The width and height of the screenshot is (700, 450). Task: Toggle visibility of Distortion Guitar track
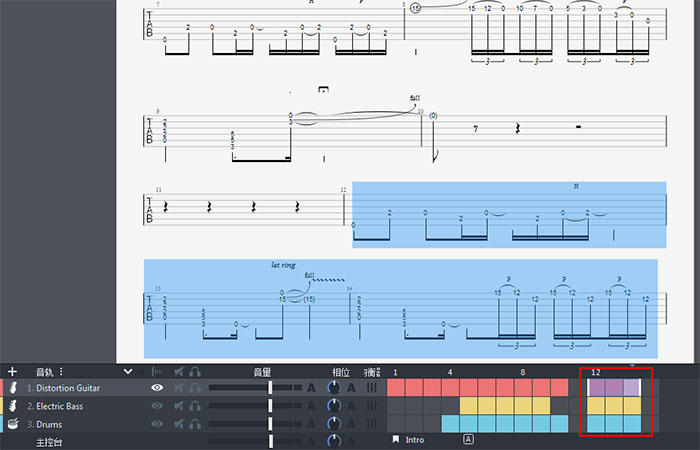point(157,388)
